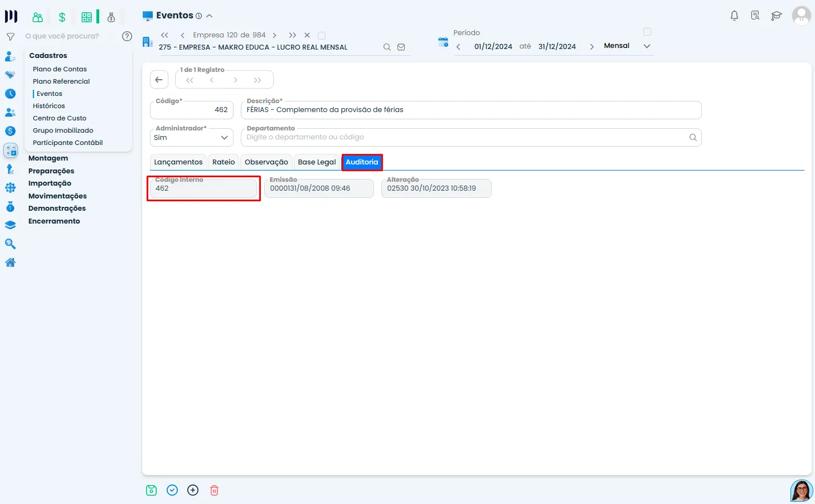Screen dimensions: 815x504
Task: Click the Departamento search field
Action: [471, 137]
